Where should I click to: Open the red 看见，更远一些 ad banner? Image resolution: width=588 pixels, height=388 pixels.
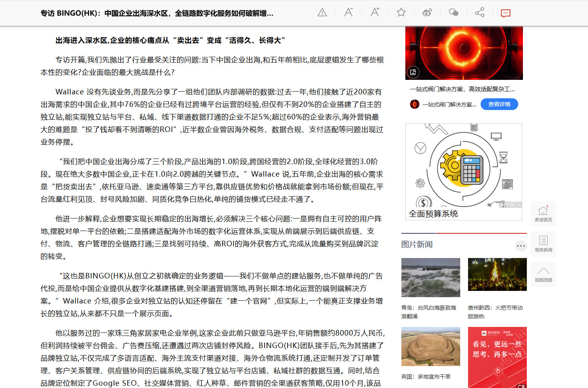point(497,357)
